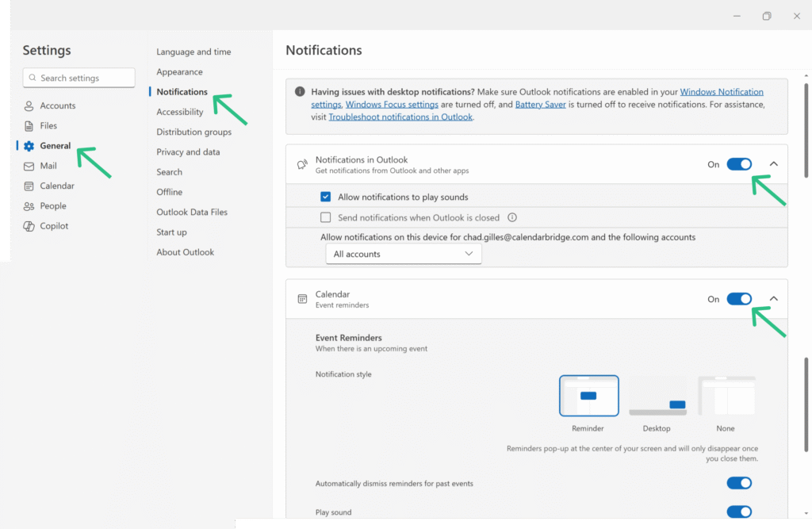Click the General gear icon
This screenshot has height=529, width=812.
coord(29,146)
